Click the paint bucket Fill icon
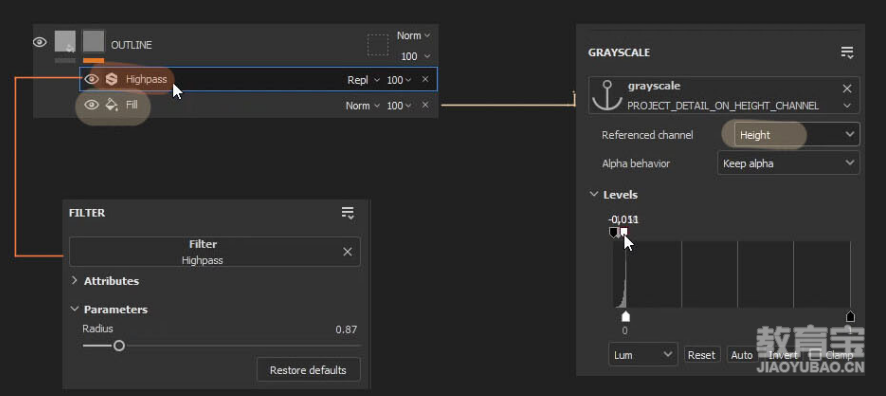This screenshot has height=396, width=886. [111, 105]
